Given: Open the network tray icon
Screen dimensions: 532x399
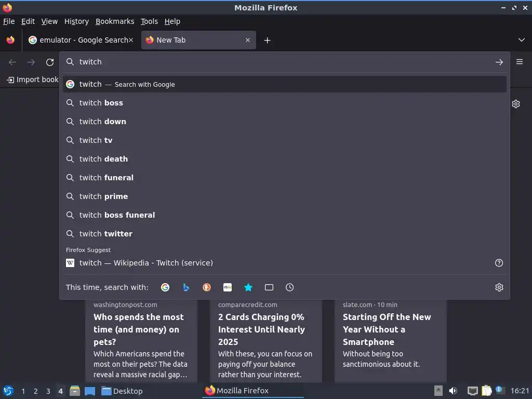Looking at the screenshot, I should click(472, 391).
